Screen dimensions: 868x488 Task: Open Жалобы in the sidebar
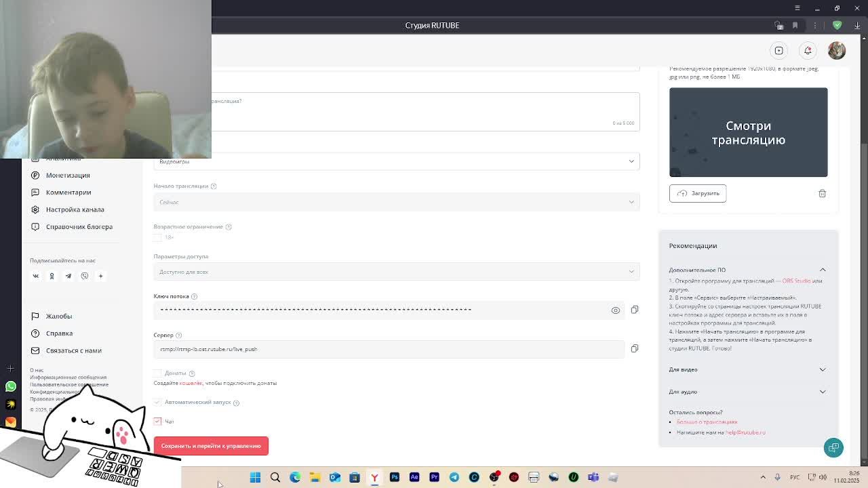58,316
